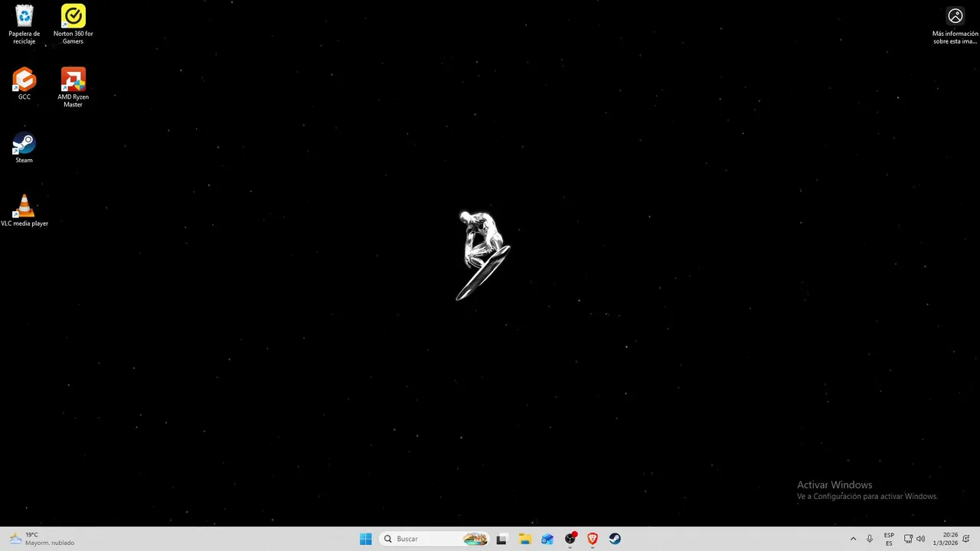Open Más información sobre esta imagen icon

point(955,25)
